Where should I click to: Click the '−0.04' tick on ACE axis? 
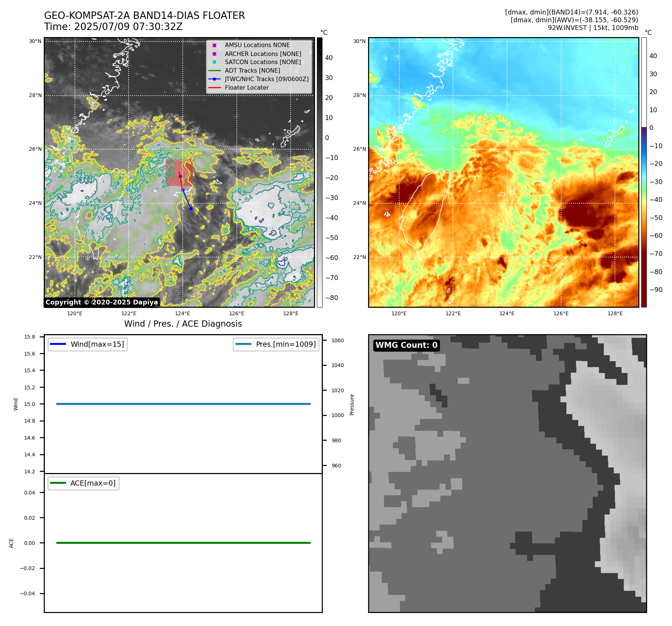(27, 593)
